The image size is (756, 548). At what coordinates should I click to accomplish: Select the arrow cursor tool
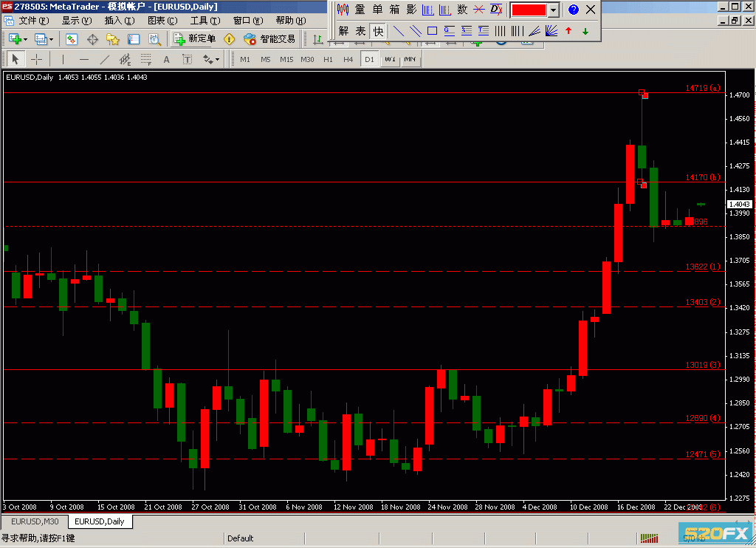[15, 59]
